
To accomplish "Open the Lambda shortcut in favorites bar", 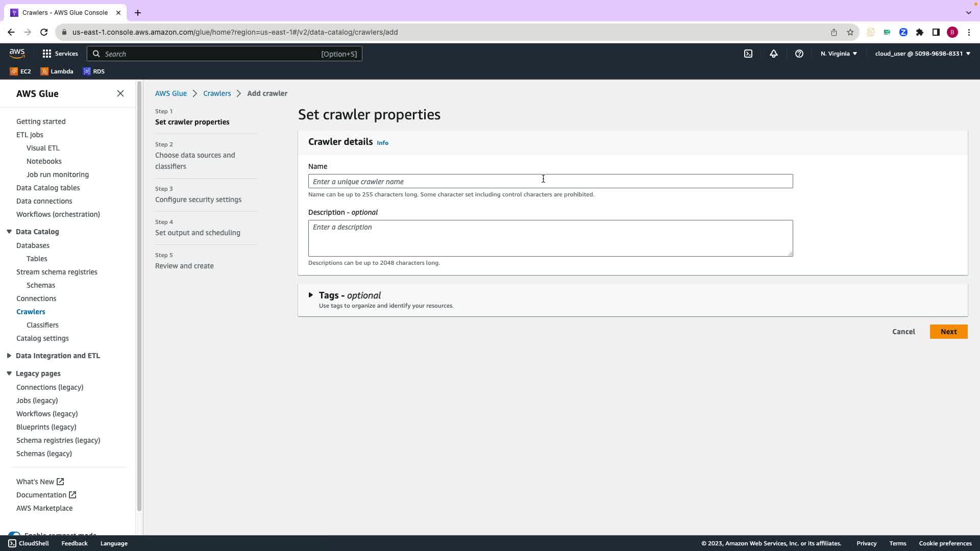I will tap(57, 71).
